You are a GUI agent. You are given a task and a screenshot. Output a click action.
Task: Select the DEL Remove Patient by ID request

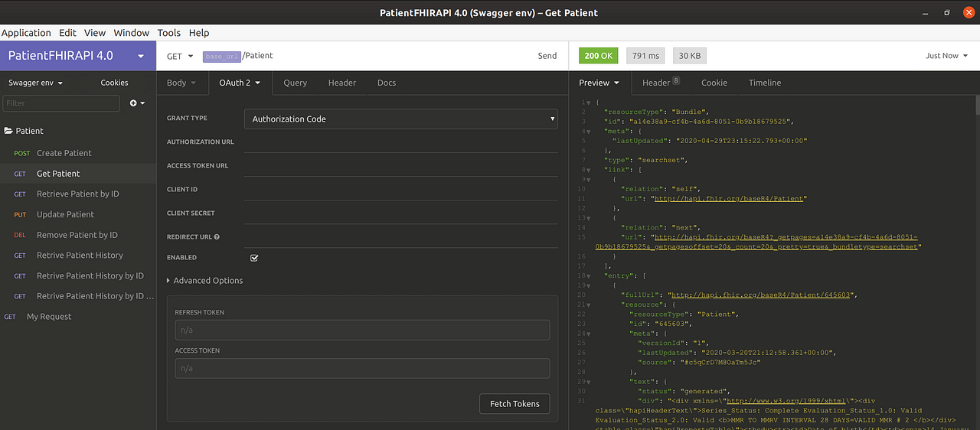coord(78,235)
